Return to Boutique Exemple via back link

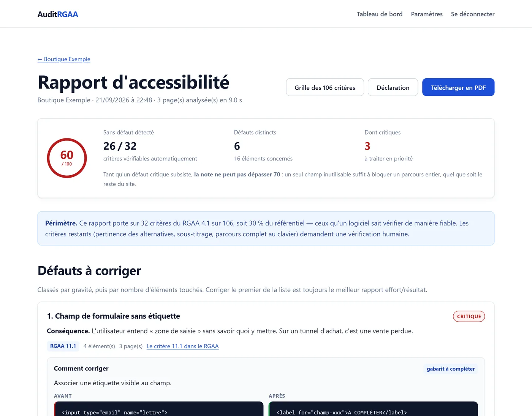64,59
